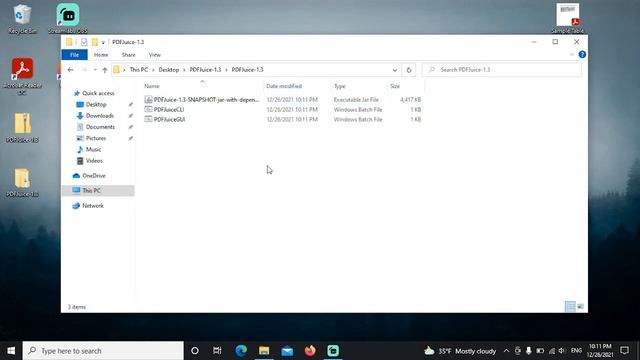Click Properties icon in quick access toolbar
Screen dimensions: 640x360
(x=84, y=42)
